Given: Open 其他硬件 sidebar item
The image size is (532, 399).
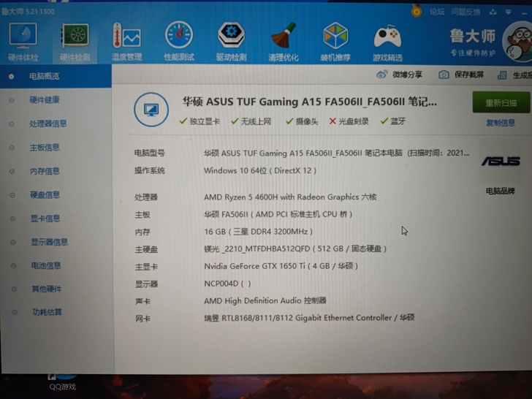Looking at the screenshot, I should (x=47, y=289).
